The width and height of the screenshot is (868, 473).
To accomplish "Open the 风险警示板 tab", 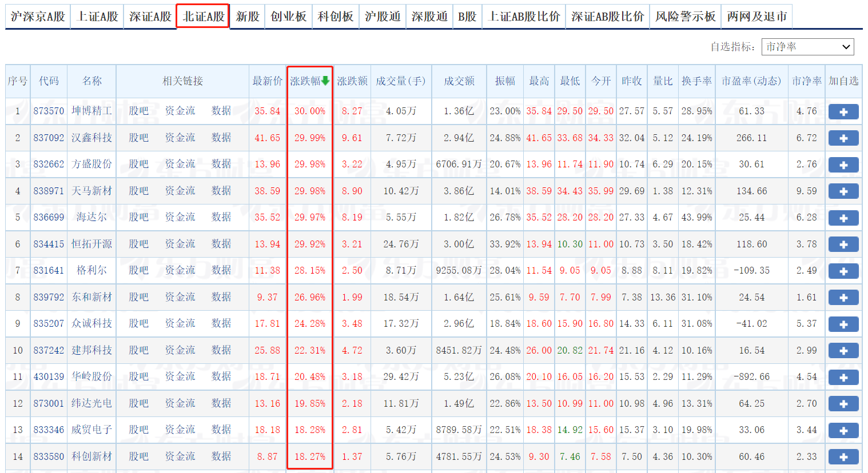I will coord(685,17).
